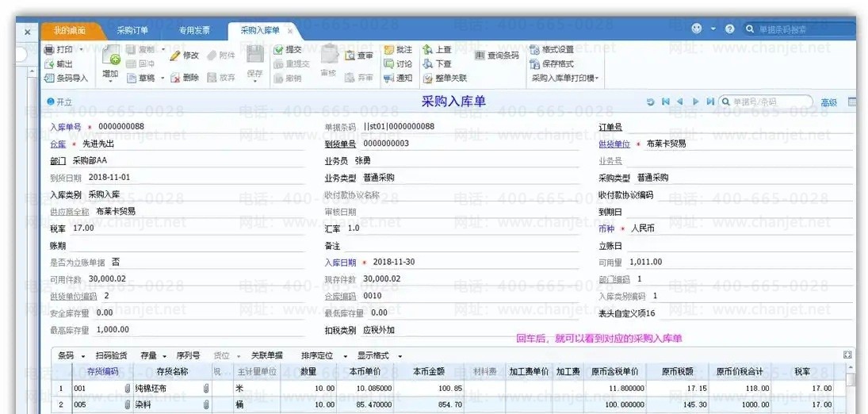Open the help question mark icon

point(730,29)
